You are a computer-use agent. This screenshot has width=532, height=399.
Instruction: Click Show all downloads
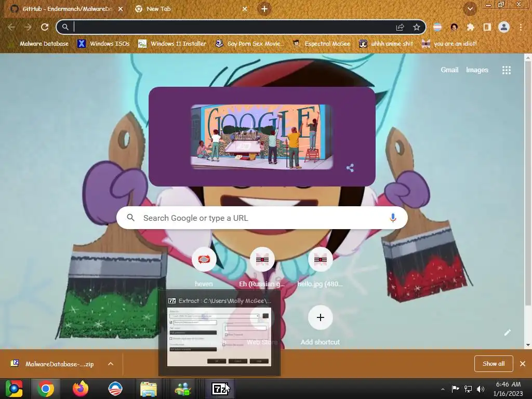[494, 364]
